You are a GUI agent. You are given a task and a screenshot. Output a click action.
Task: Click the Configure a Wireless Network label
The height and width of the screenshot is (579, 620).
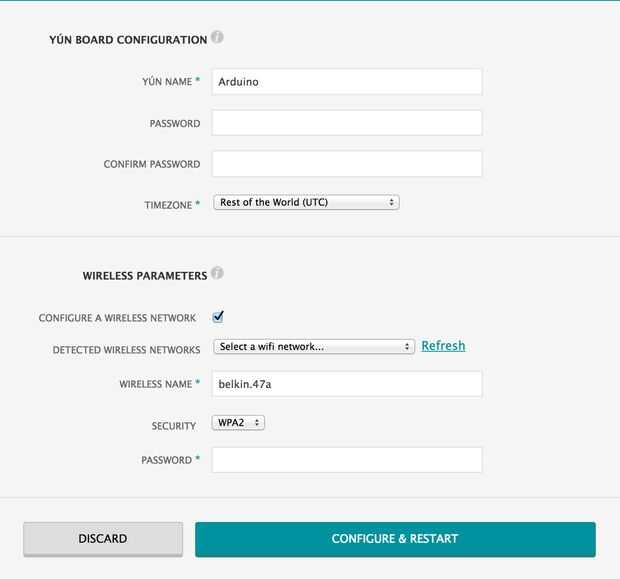click(117, 318)
